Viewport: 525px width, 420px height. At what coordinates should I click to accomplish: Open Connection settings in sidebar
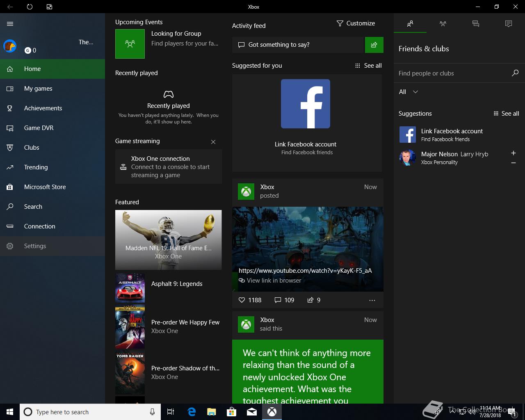(x=52, y=226)
